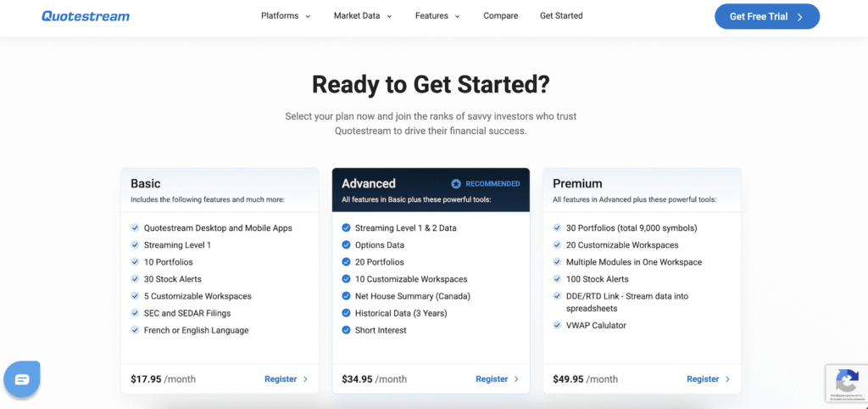Click the $17.95 /month price

(164, 379)
